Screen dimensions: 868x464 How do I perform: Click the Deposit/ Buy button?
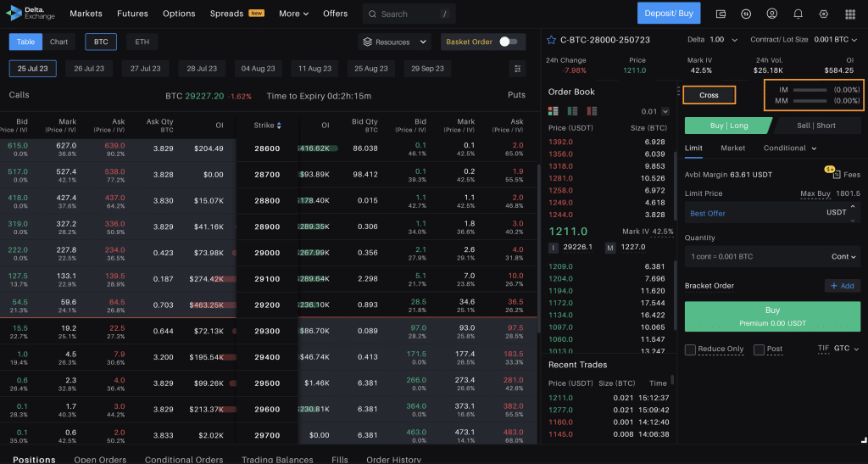[x=669, y=14]
